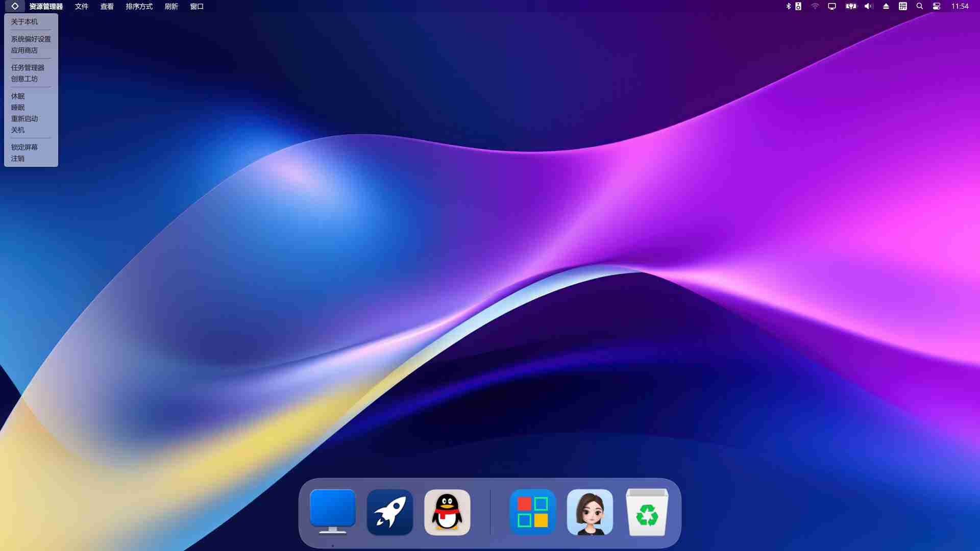Image resolution: width=980 pixels, height=551 pixels.
Task: Click the desktop monitor icon in the dock
Action: [x=332, y=512]
